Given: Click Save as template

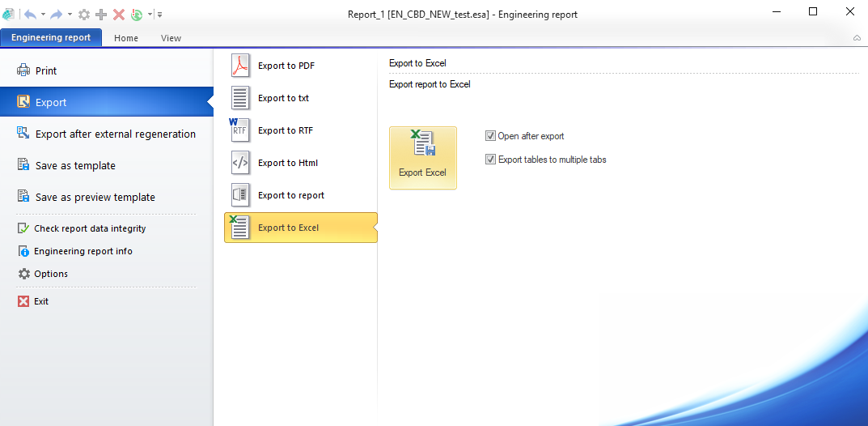Looking at the screenshot, I should click(x=75, y=165).
